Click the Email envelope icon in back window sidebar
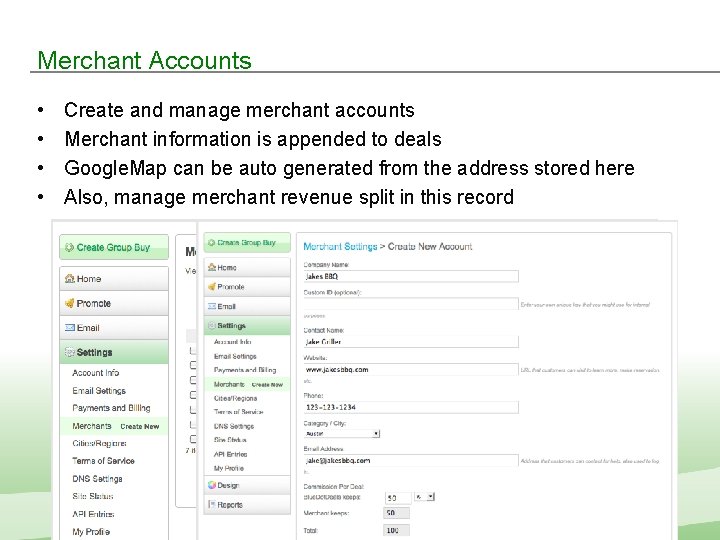 pyautogui.click(x=69, y=327)
